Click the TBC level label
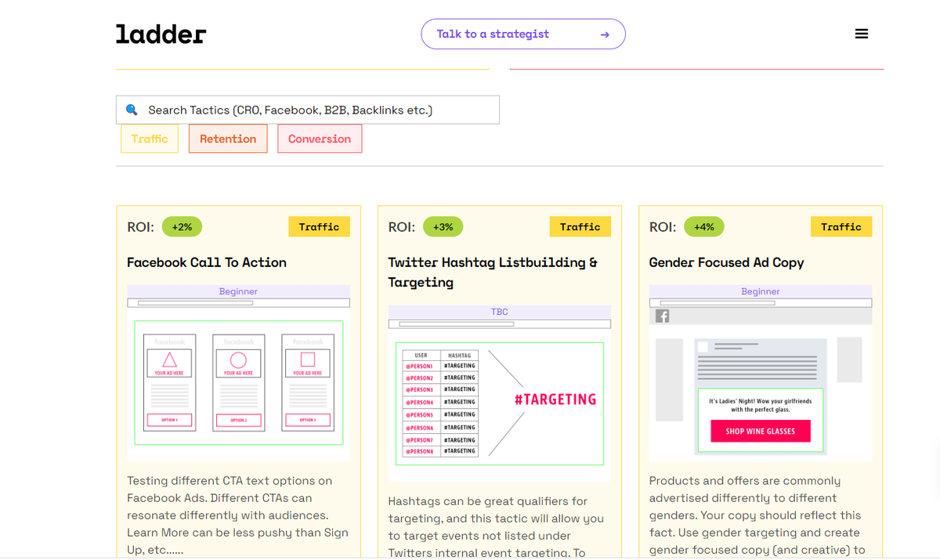940x560 pixels. click(x=500, y=312)
